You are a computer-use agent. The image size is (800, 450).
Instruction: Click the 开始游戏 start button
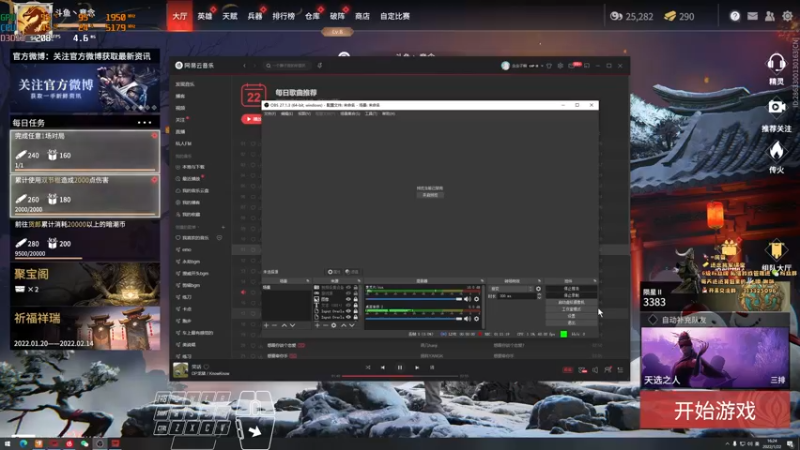click(x=714, y=410)
